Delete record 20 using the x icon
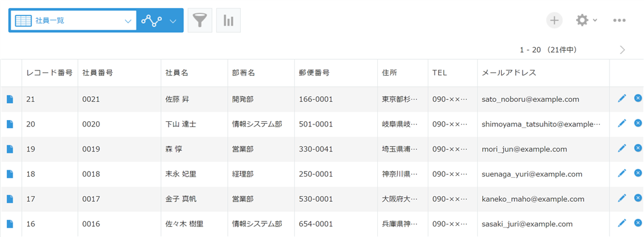Viewport: 644px width, 237px height. pyautogui.click(x=638, y=123)
